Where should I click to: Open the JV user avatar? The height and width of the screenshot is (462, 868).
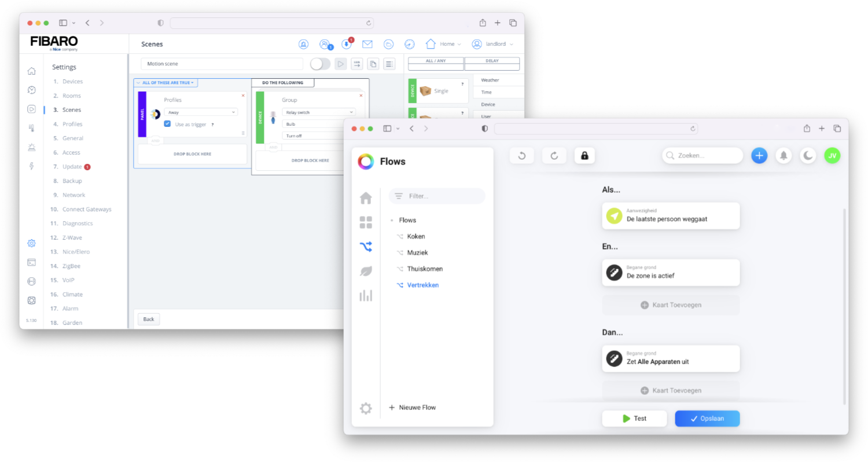(x=832, y=155)
